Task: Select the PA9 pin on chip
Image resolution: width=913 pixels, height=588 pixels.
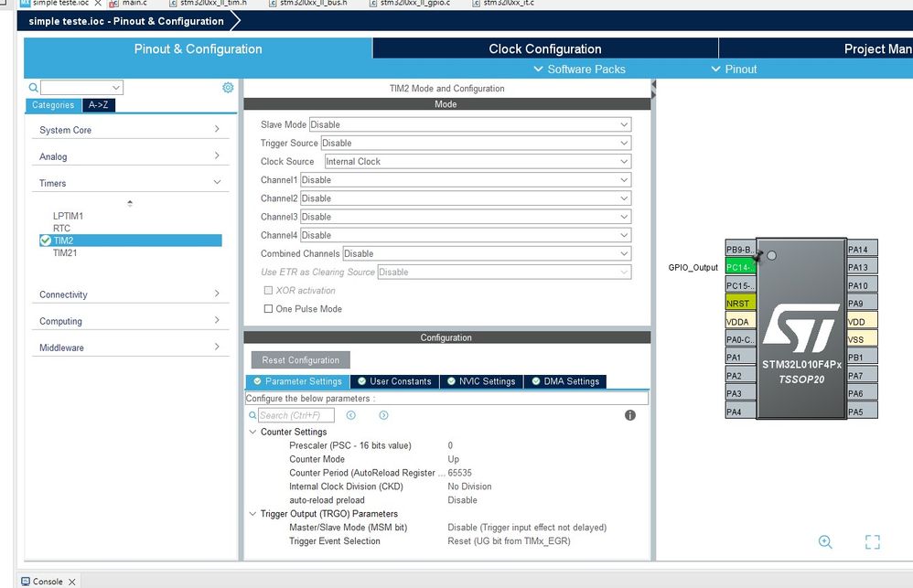Action: point(863,304)
